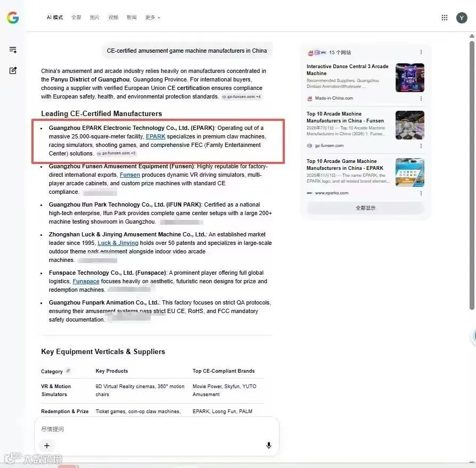Switch to 全部 tab
This screenshot has height=468, width=476.
pos(76,17)
